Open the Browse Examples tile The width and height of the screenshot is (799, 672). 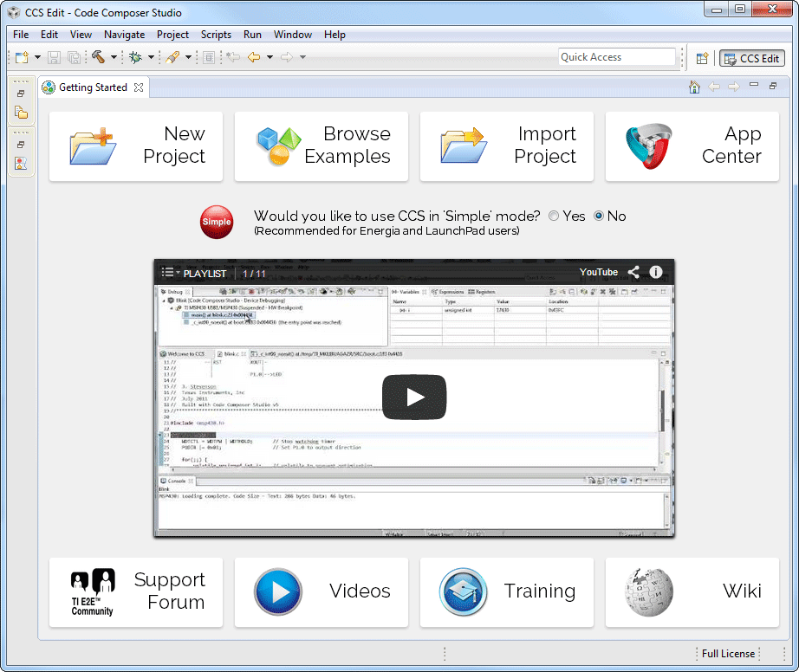[321, 145]
